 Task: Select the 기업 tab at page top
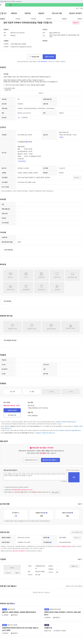[10, 5]
